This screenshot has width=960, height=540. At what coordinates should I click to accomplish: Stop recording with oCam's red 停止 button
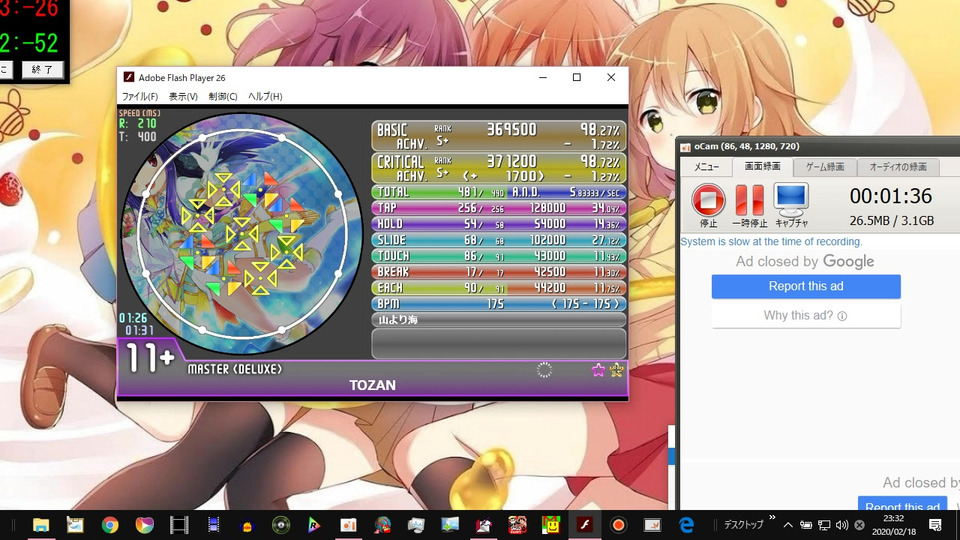708,200
